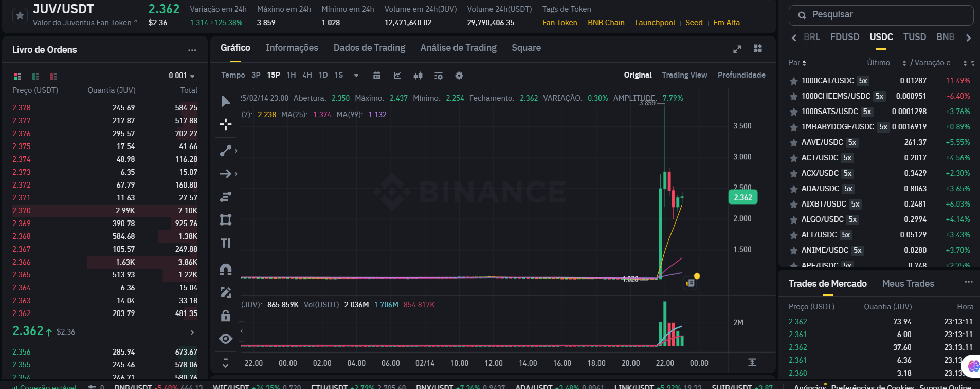Expand trend line tool options
Screen dimensions: 980x389
pos(236,151)
